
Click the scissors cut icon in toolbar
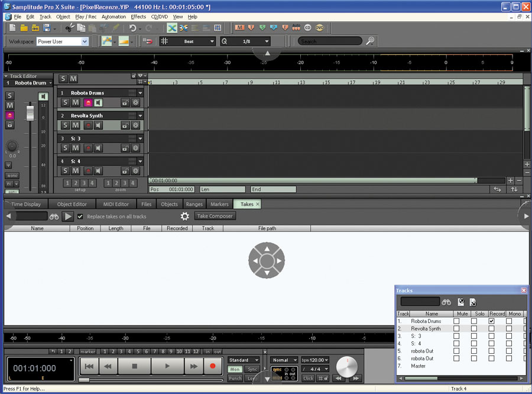(x=69, y=28)
